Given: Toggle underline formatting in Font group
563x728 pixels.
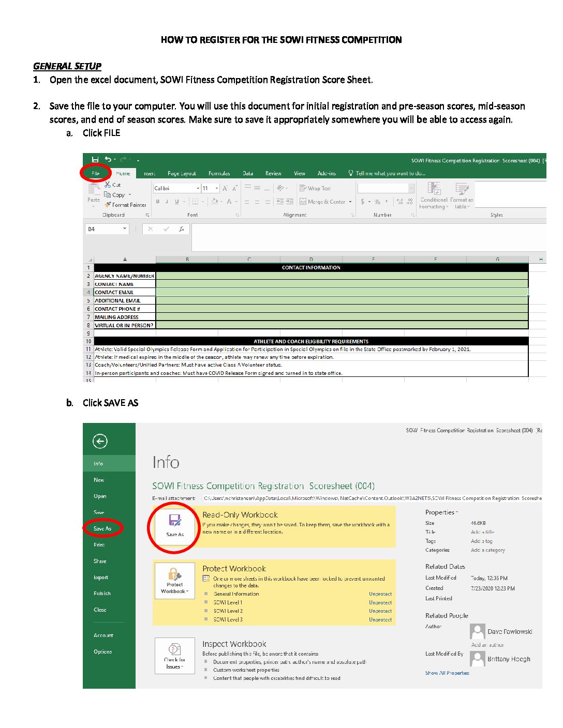Looking at the screenshot, I should click(177, 202).
